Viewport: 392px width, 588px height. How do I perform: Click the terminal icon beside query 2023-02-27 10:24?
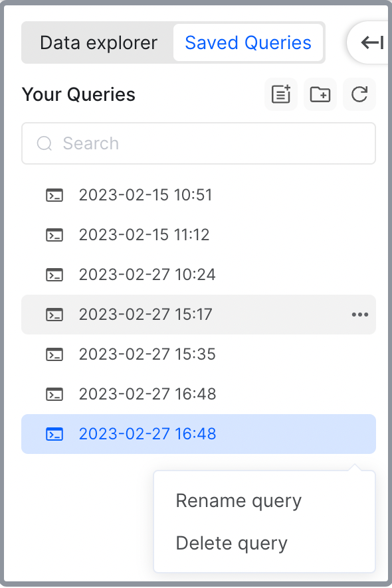54,274
